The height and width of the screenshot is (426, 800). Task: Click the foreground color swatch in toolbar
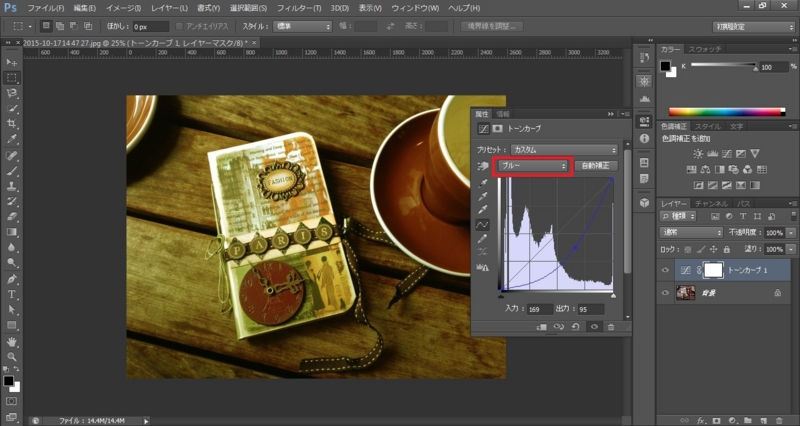(8, 381)
